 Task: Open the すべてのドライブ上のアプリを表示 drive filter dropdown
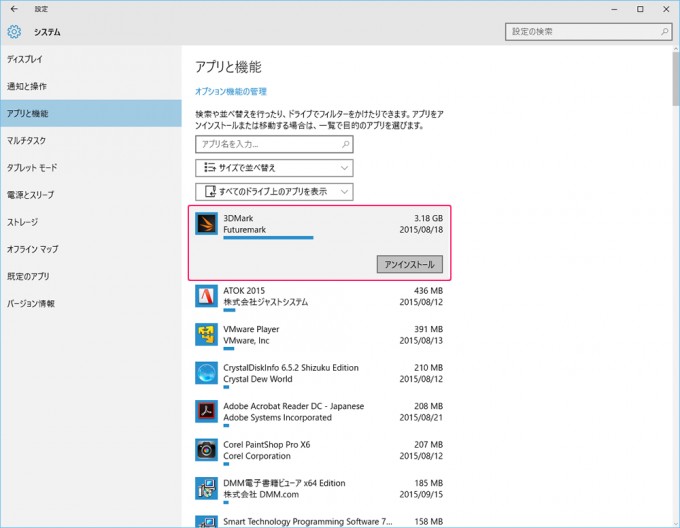pos(274,192)
